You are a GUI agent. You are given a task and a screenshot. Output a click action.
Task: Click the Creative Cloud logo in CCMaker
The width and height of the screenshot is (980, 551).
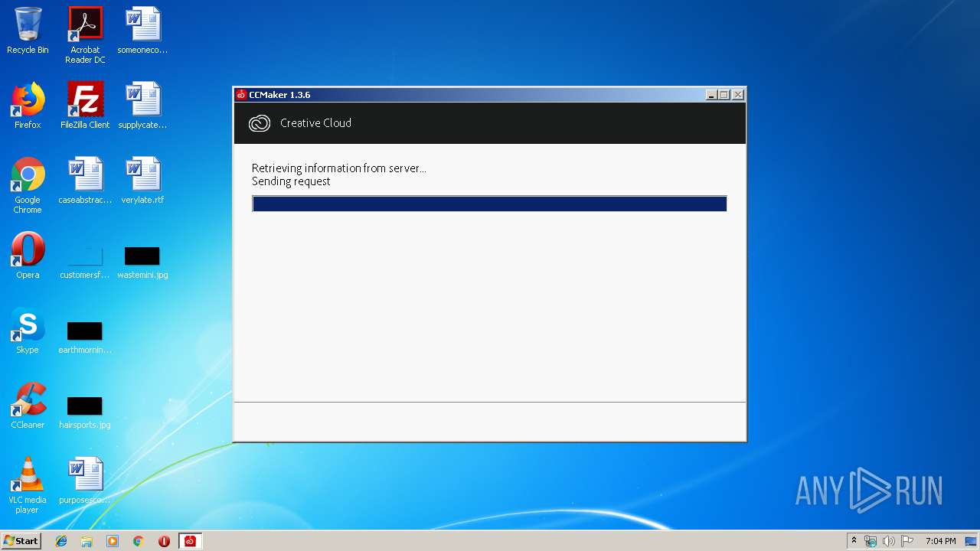260,123
